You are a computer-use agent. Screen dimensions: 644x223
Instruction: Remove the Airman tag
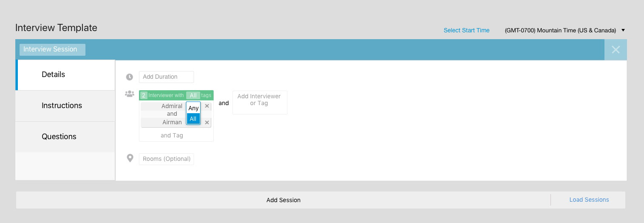(x=207, y=123)
